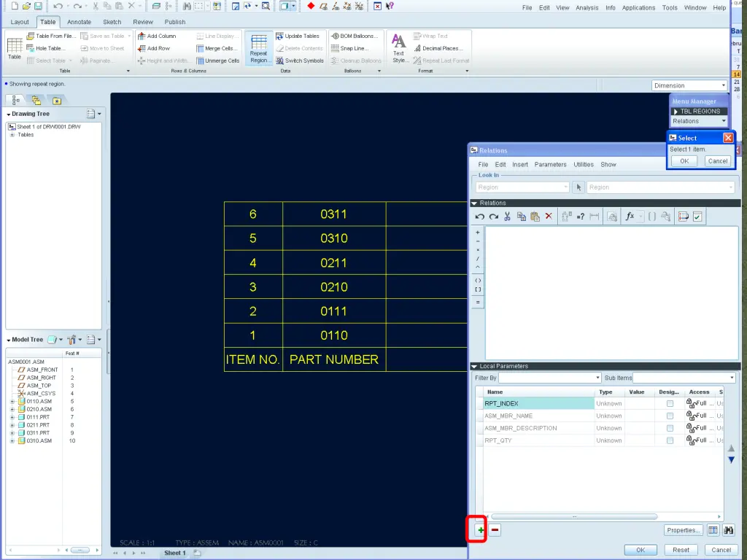Viewport: 747px width, 560px height.
Task: Click Add Row in Rows & Columns
Action: pyautogui.click(x=153, y=48)
